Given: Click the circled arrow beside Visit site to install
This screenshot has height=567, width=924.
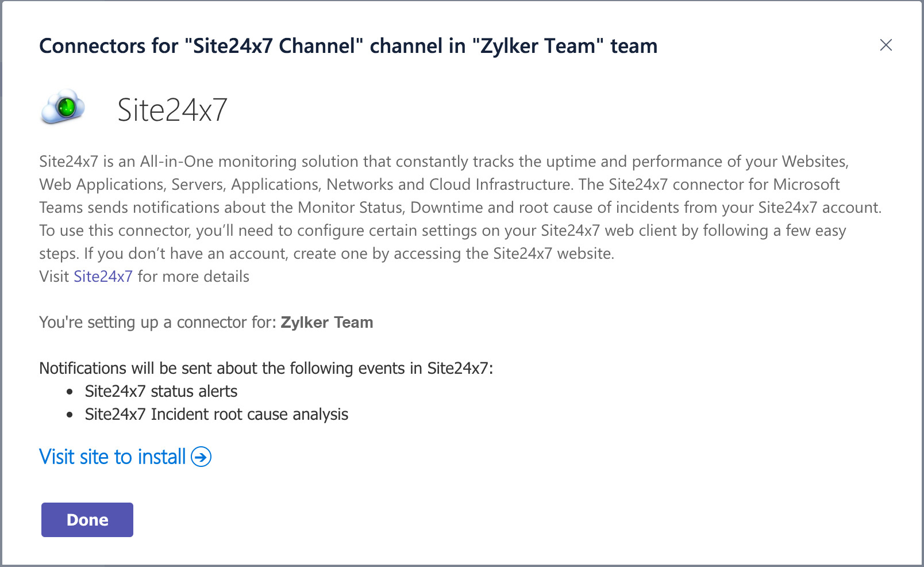Looking at the screenshot, I should point(201,457).
